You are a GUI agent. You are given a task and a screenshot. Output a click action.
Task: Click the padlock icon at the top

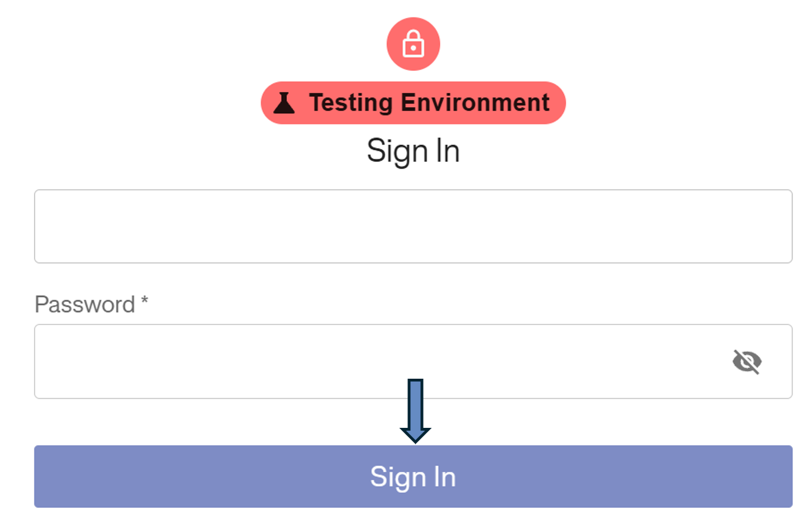point(413,44)
